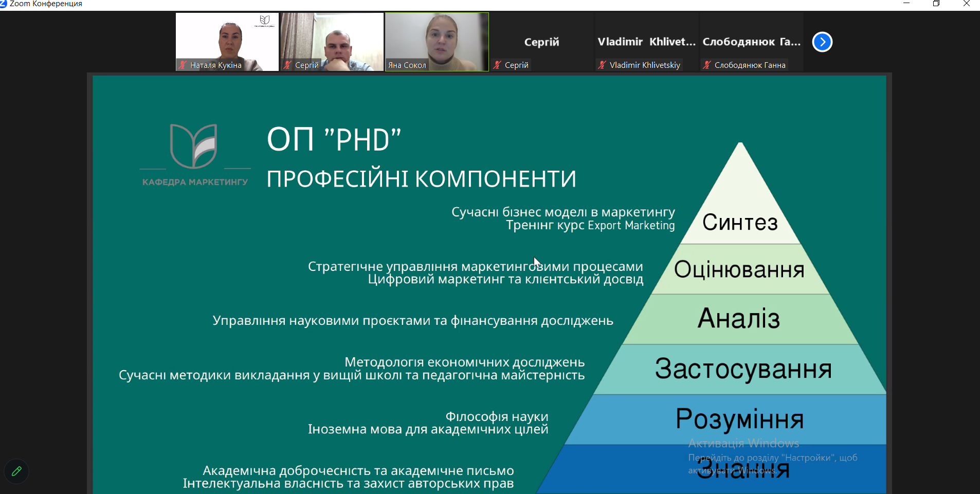Select the Слободянюк Ганна participant tile
Screen dimensions: 980x494
[752, 42]
